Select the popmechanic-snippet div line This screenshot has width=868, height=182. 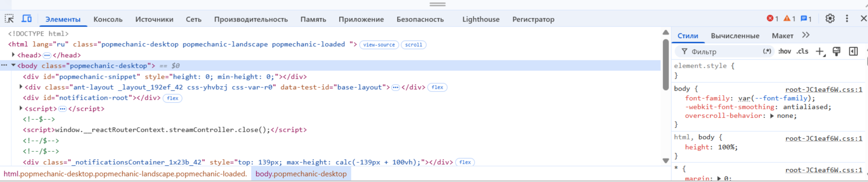pyautogui.click(x=165, y=76)
